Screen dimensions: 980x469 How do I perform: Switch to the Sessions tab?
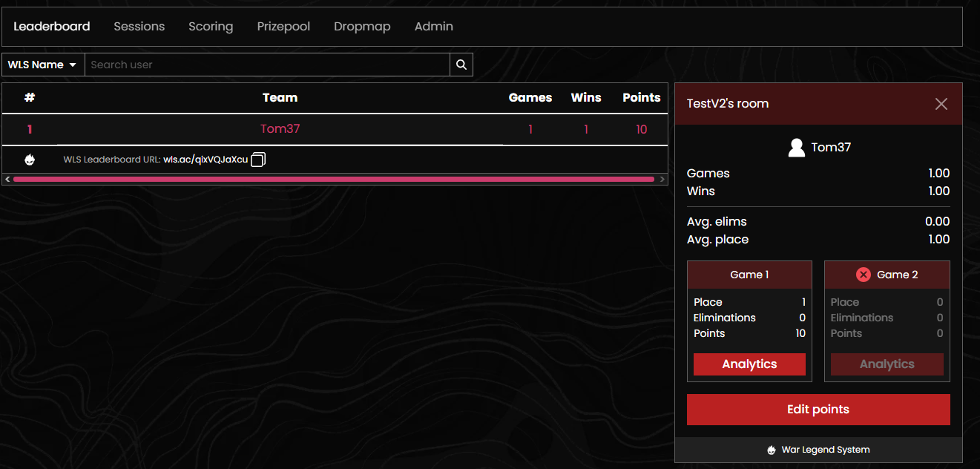point(139,27)
